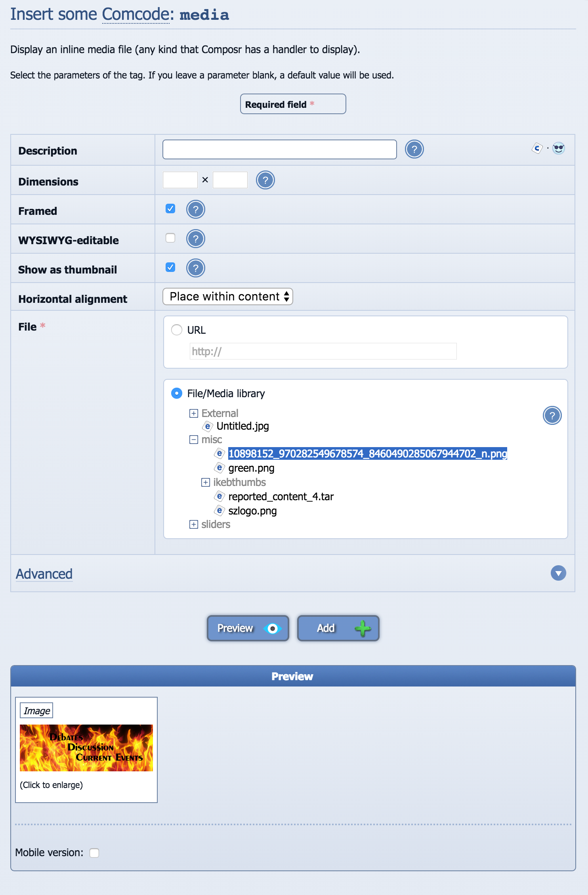Show help for WYSIWYG-editable option
The height and width of the screenshot is (895, 588).
point(195,239)
